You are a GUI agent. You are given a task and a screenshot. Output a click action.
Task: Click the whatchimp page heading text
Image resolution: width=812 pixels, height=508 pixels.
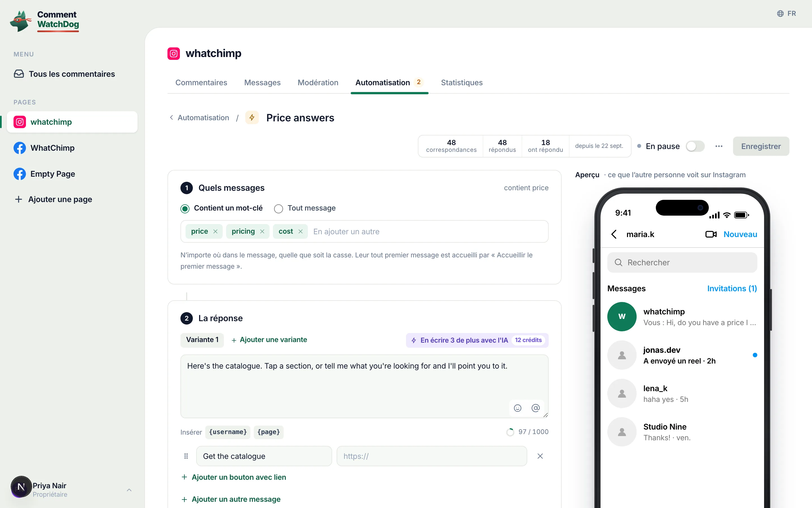[213, 53]
